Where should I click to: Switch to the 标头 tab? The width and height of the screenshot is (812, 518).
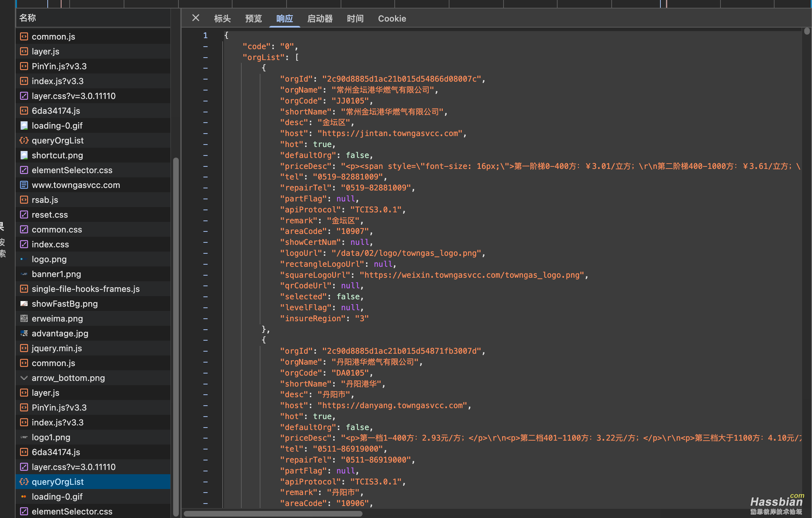click(222, 19)
